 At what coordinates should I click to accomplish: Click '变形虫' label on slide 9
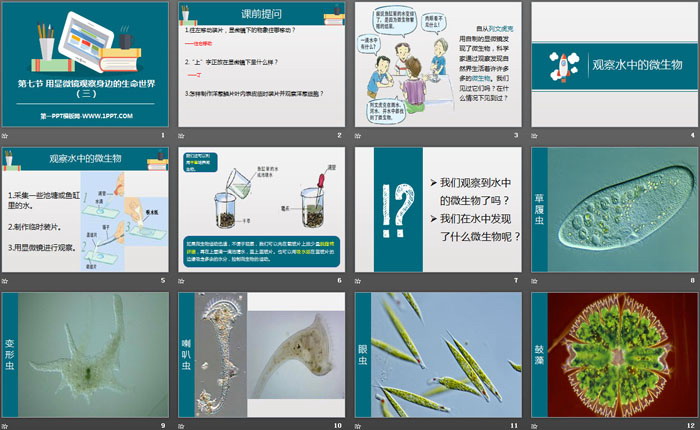pos(10,355)
